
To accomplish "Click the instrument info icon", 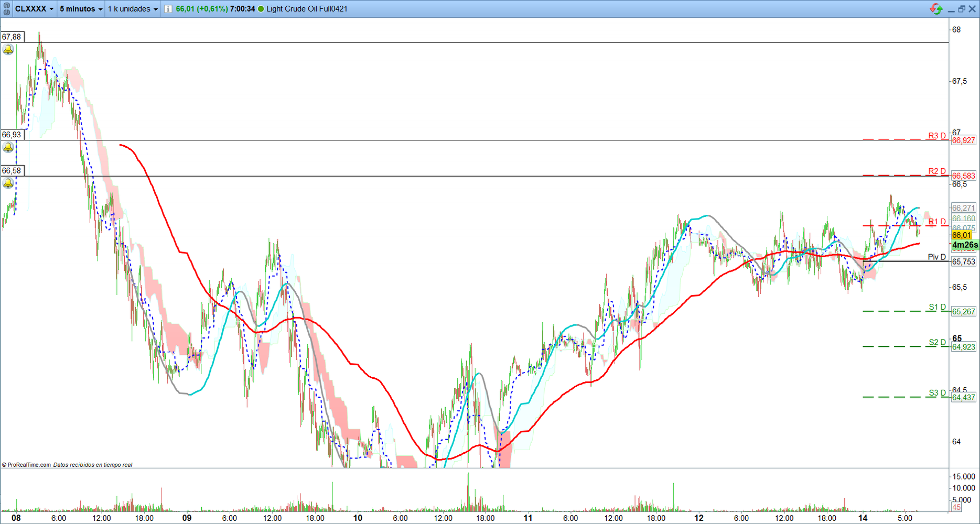I will click(168, 9).
